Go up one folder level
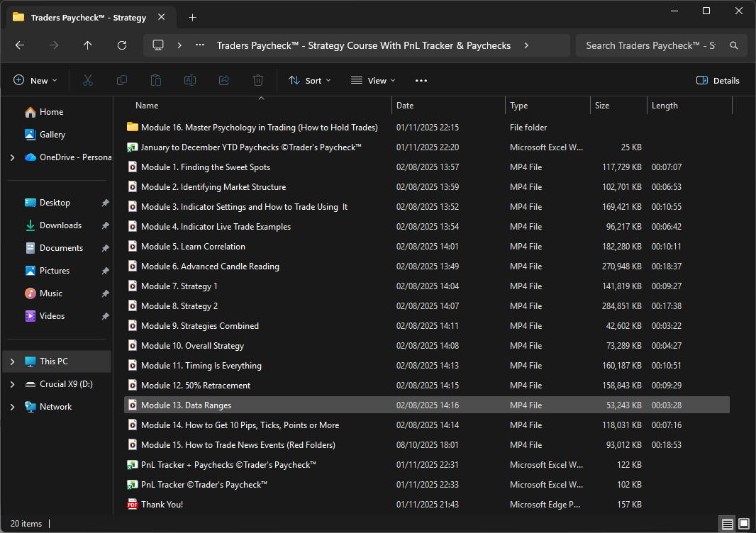The image size is (756, 533). tap(88, 45)
